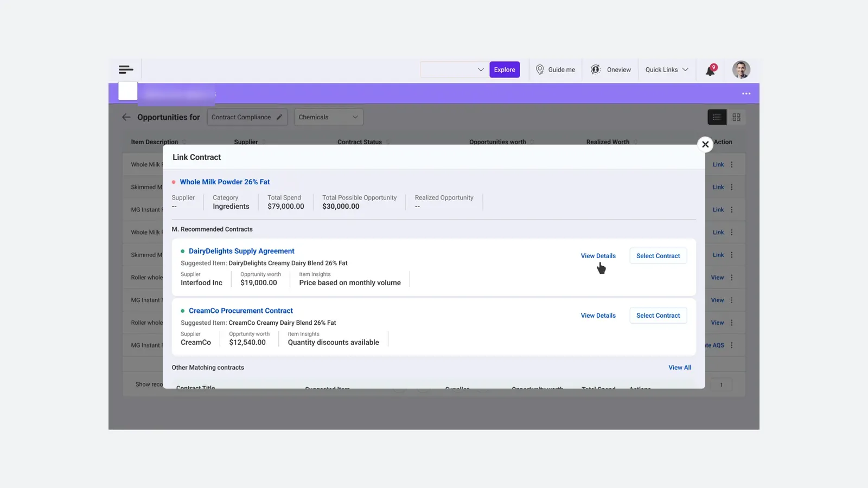The width and height of the screenshot is (868, 488).
Task: Click the Oneview label
Action: click(619, 70)
